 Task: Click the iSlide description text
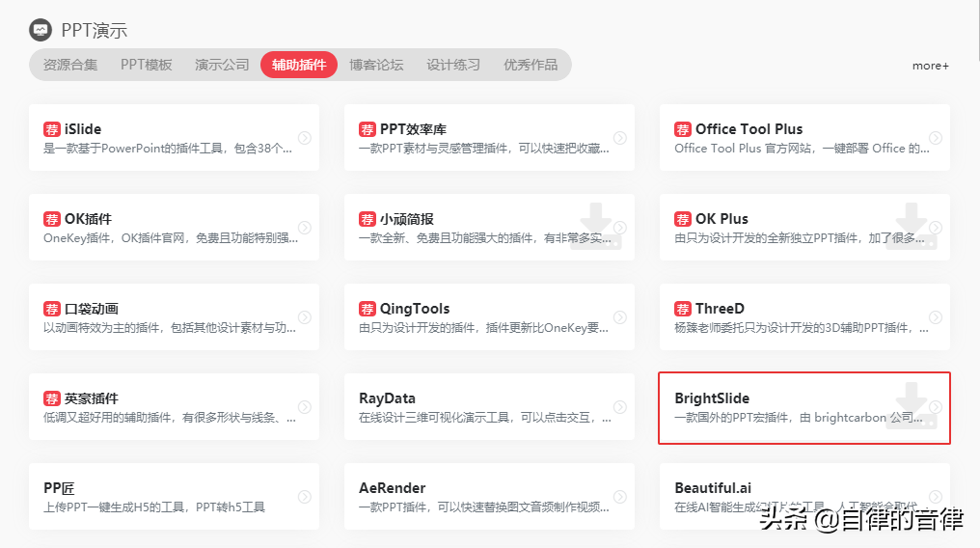168,149
